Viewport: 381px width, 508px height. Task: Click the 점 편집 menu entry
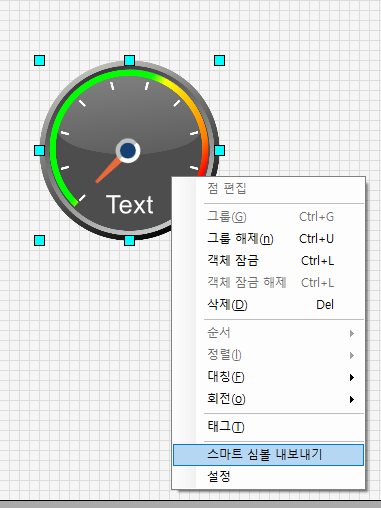point(268,189)
